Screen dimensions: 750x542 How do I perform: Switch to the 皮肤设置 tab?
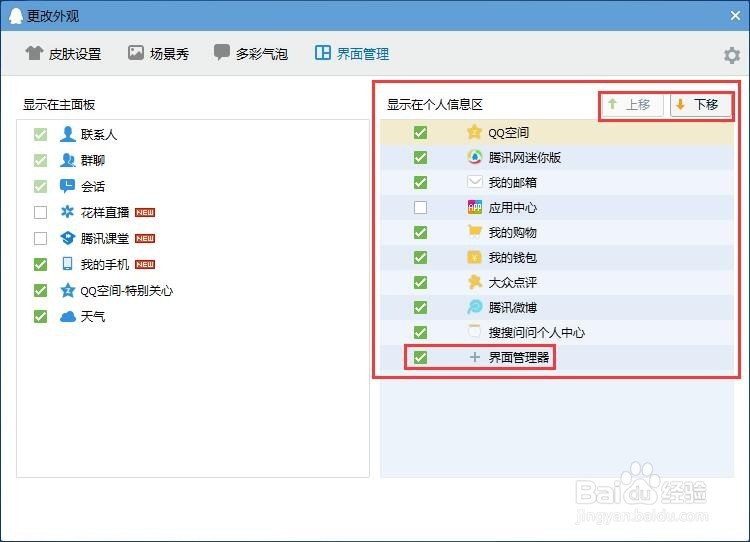[x=63, y=54]
